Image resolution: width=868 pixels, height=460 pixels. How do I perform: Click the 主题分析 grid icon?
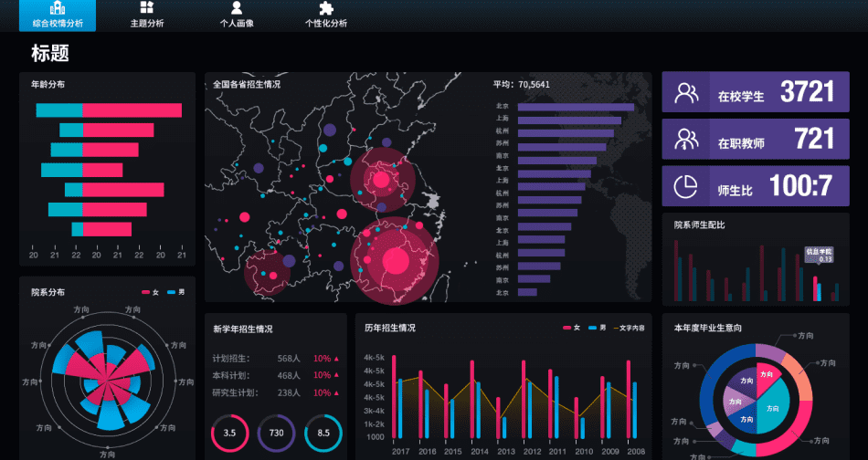click(x=147, y=7)
